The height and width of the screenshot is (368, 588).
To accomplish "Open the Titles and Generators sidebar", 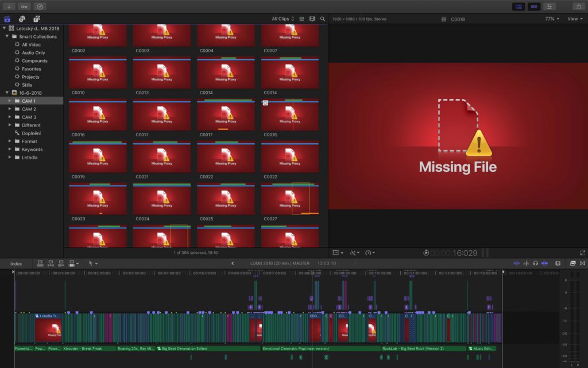I will pyautogui.click(x=36, y=19).
